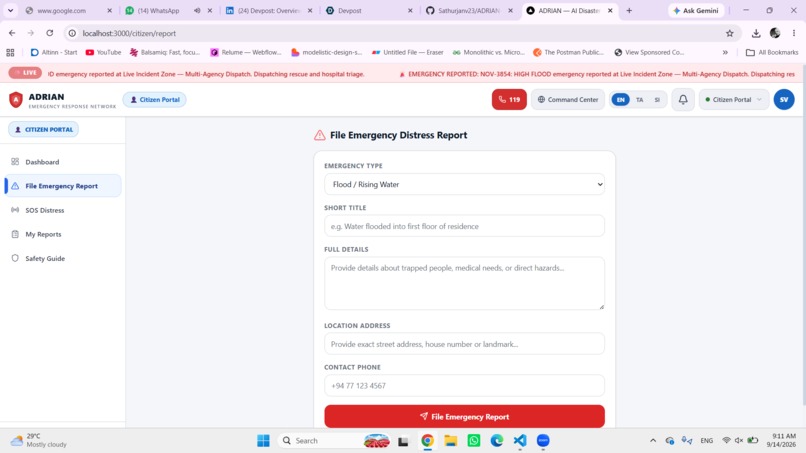Open File Explorer from taskbar
806x453 pixels.
coord(450,441)
